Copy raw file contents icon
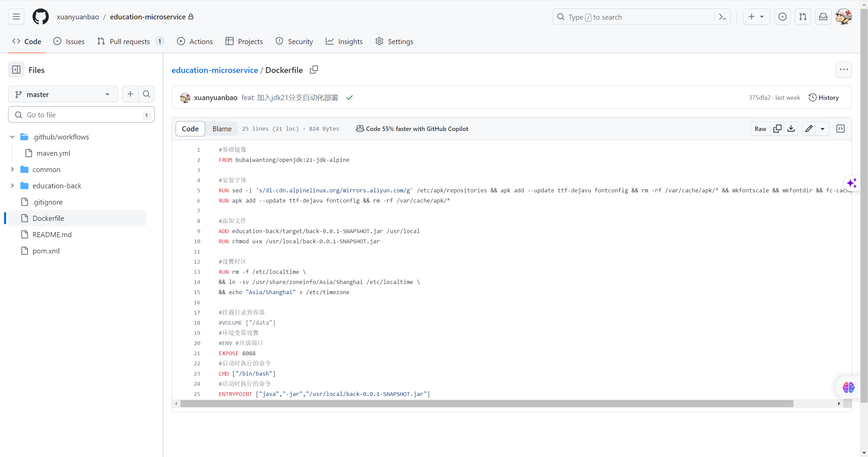 (777, 129)
